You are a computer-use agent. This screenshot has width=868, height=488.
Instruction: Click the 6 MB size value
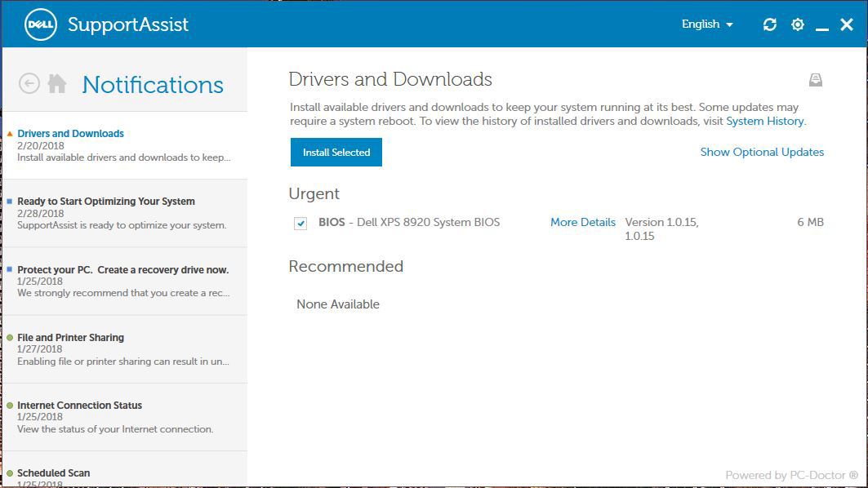click(810, 222)
